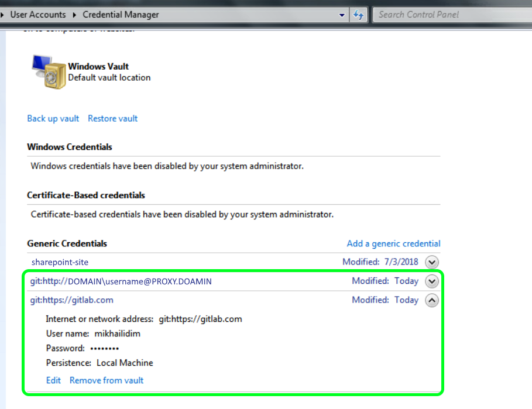Click the dropdown arrow on the address bar
This screenshot has height=409, width=532.
[341, 14]
